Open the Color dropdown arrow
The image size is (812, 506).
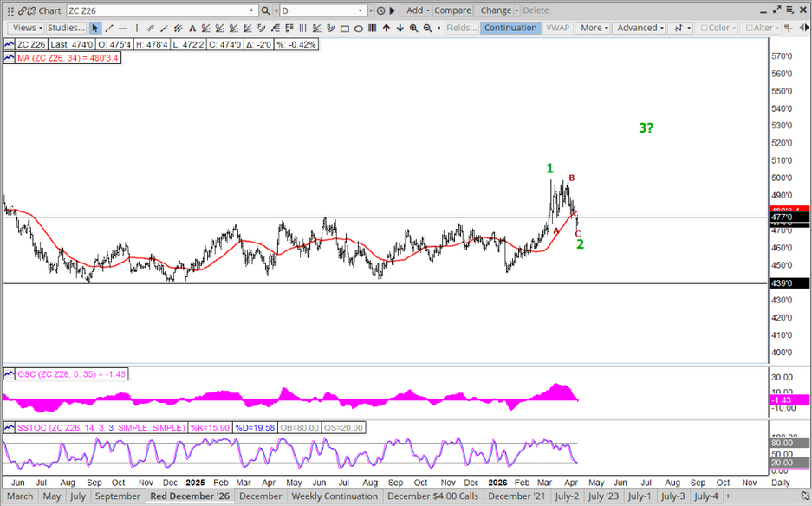click(733, 28)
